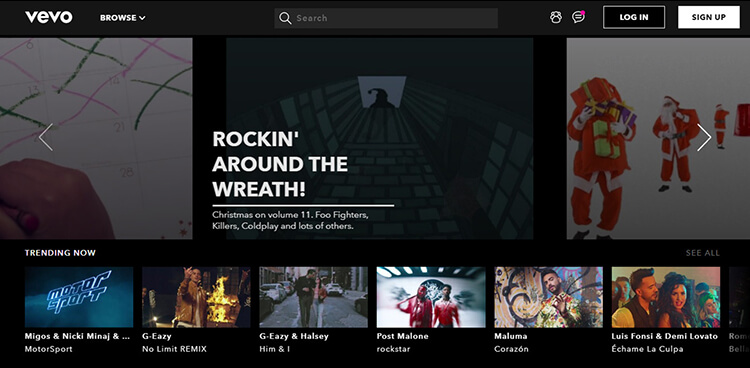Click the MotorSport song title
The width and height of the screenshot is (750, 368).
(x=49, y=349)
